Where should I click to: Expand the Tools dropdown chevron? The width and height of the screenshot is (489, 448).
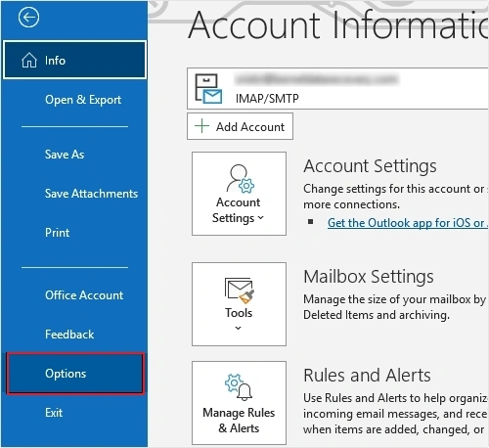[x=239, y=328]
